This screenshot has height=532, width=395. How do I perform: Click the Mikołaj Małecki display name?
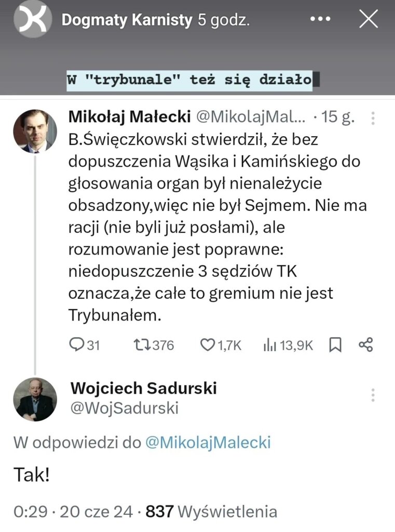129,118
